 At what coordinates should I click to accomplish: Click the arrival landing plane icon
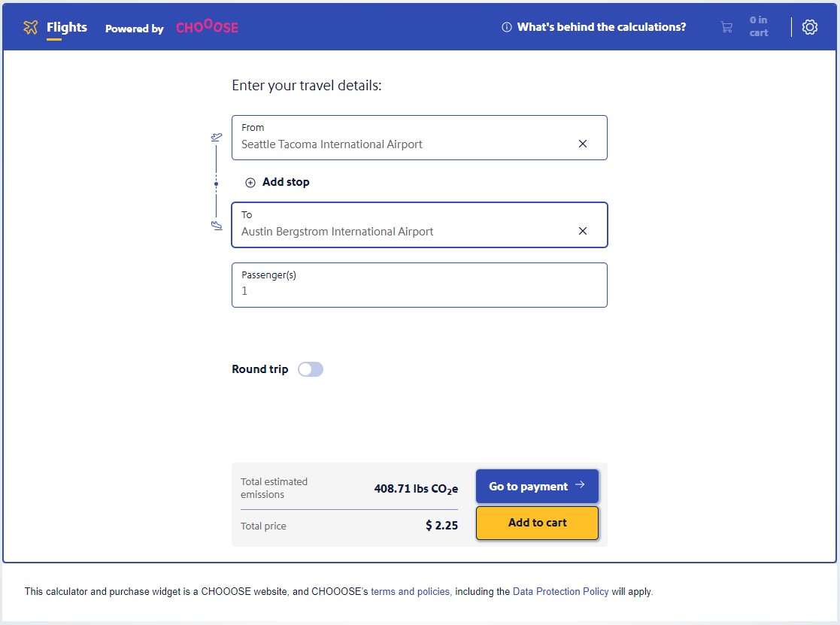[x=217, y=225]
